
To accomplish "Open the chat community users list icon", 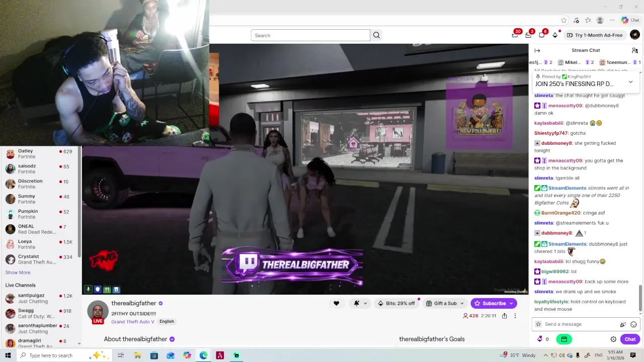I will tap(635, 50).
